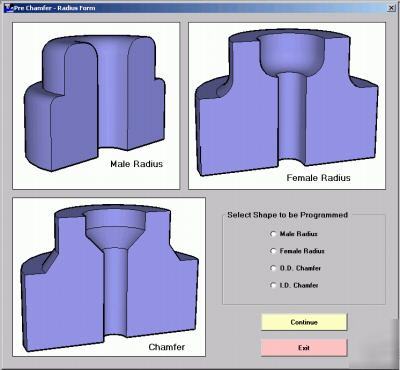Click the 'Male Radius' image caption
This screenshot has width=400, height=370.
pyautogui.click(x=137, y=164)
